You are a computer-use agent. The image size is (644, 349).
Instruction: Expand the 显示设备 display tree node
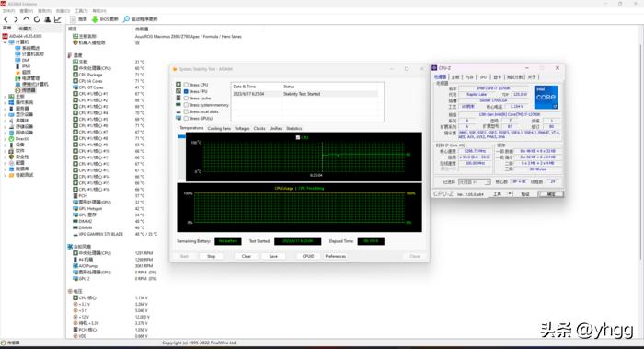pos(5,115)
